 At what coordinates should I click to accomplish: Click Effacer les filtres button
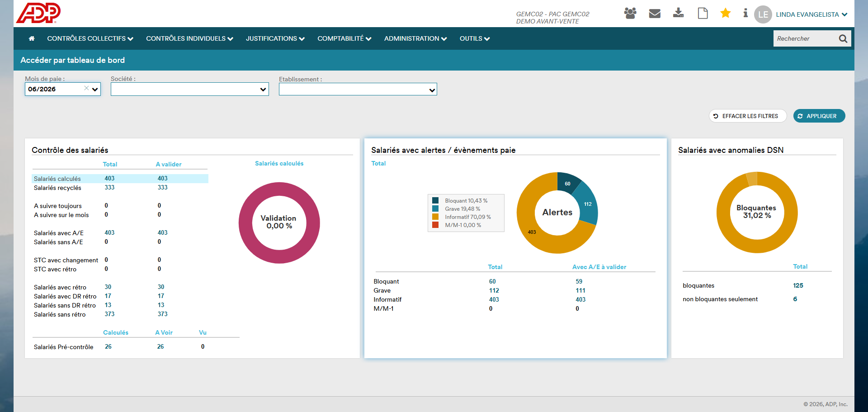coord(748,116)
